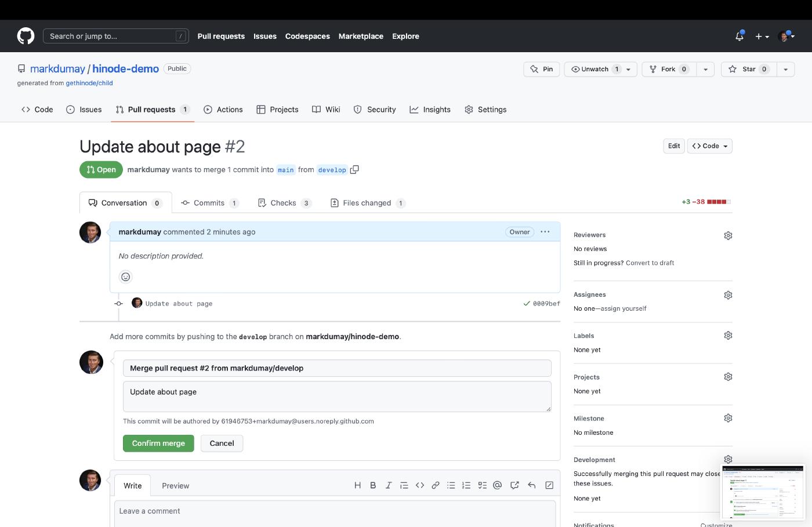This screenshot has height=527, width=812.
Task: Insert a saved reply
Action: pyautogui.click(x=531, y=485)
